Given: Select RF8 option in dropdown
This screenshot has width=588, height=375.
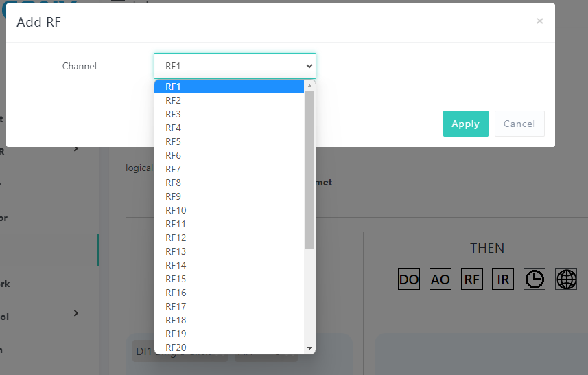Looking at the screenshot, I should 174,183.
